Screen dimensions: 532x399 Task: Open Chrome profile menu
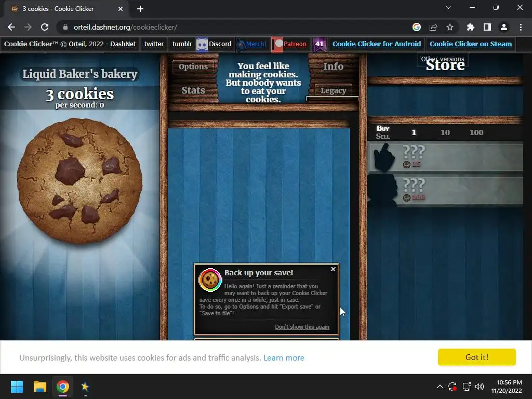[x=504, y=27]
